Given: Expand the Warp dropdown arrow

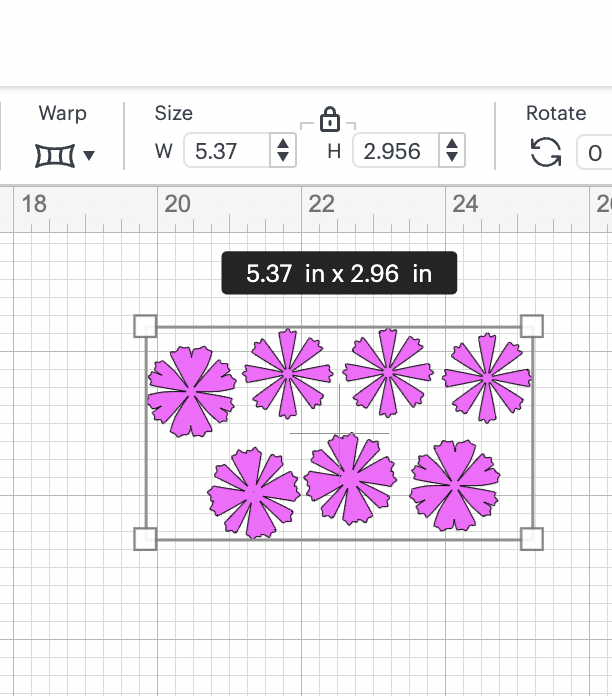Looking at the screenshot, I should click(x=89, y=155).
